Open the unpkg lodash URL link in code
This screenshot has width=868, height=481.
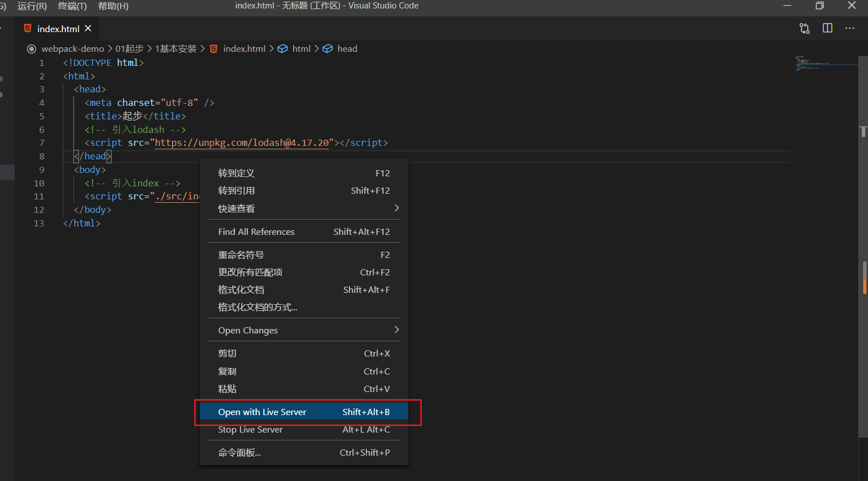242,142
